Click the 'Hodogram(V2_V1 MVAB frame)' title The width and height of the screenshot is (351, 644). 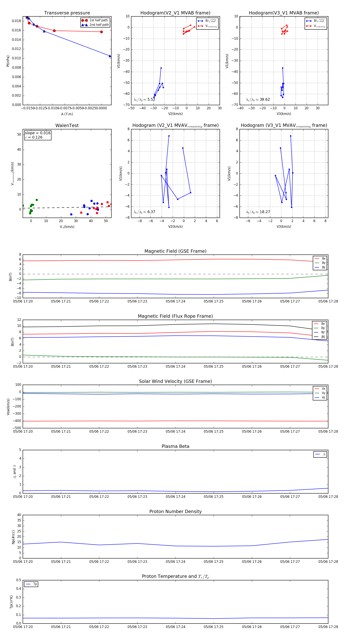[x=175, y=13]
